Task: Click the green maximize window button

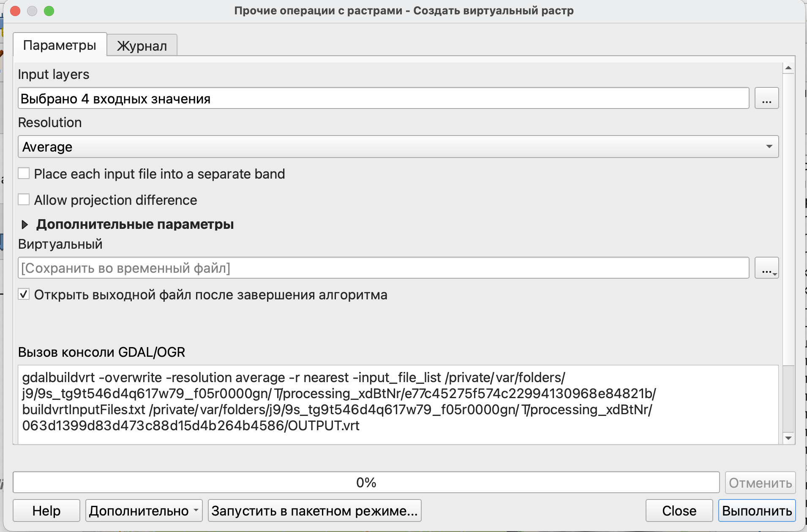Action: pyautogui.click(x=49, y=11)
